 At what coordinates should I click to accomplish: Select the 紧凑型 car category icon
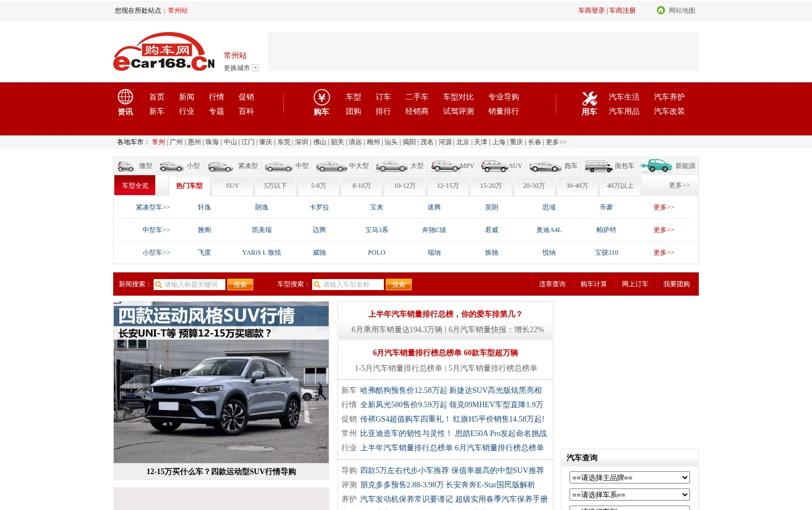point(220,166)
